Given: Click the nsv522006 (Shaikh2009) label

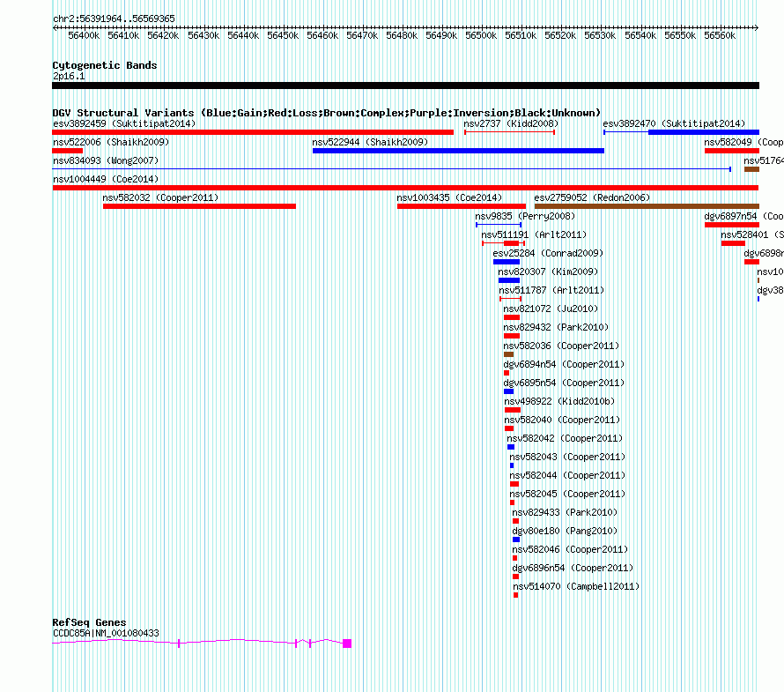Looking at the screenshot, I should pyautogui.click(x=111, y=142).
